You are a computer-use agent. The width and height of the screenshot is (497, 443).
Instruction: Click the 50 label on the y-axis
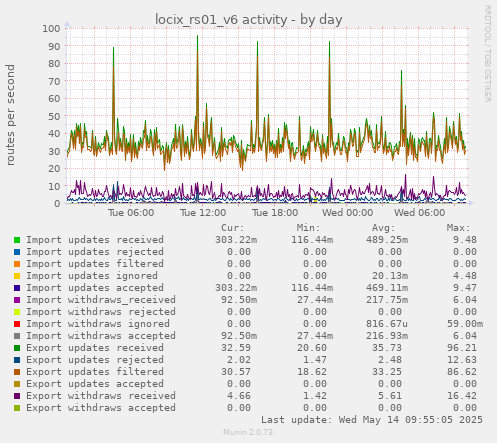pos(54,116)
